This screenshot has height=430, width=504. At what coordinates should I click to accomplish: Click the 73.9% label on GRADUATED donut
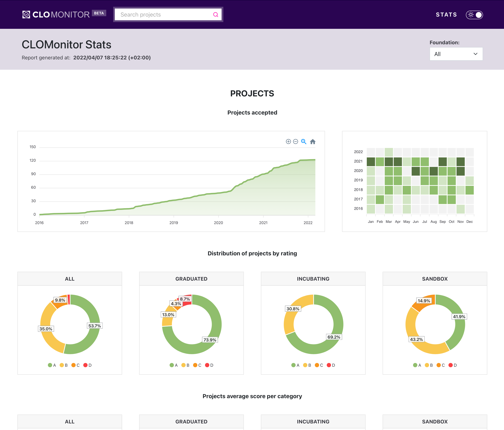pyautogui.click(x=210, y=340)
